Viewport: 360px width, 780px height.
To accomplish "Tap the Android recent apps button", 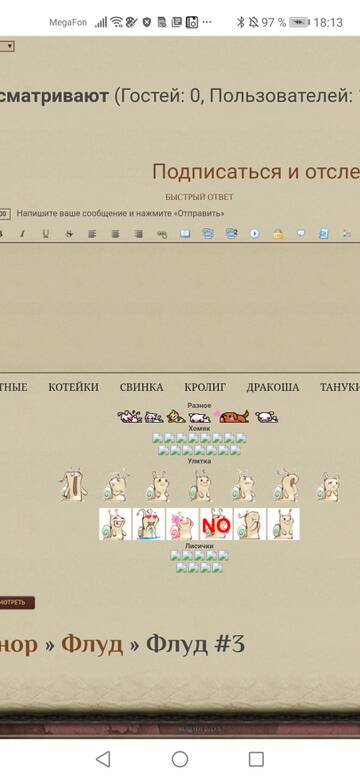I will click(x=256, y=759).
